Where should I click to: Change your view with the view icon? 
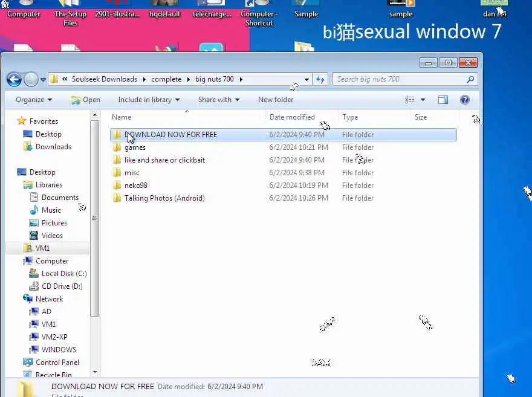tap(409, 100)
